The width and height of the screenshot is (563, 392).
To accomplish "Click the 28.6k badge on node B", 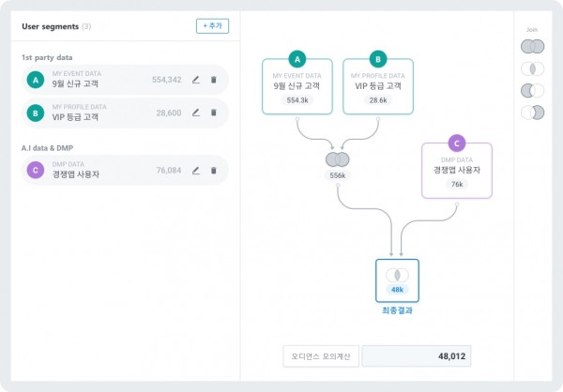I will point(378,100).
